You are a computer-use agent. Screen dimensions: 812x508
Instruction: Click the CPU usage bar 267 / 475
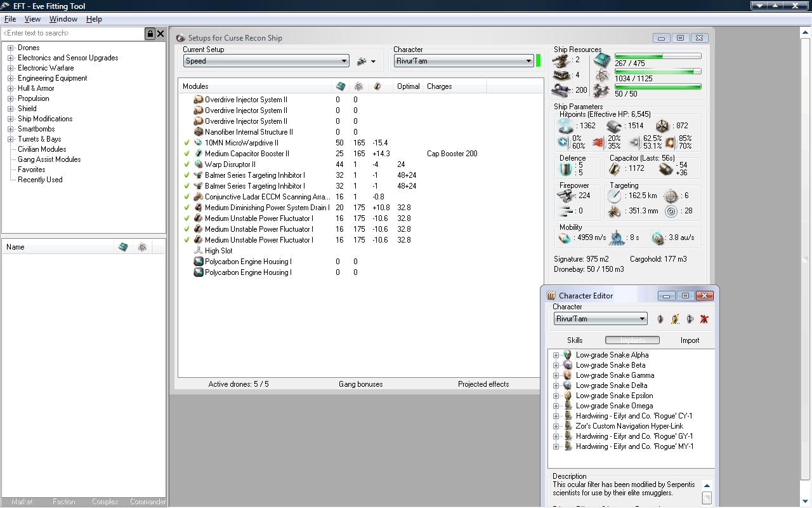pyautogui.click(x=658, y=57)
